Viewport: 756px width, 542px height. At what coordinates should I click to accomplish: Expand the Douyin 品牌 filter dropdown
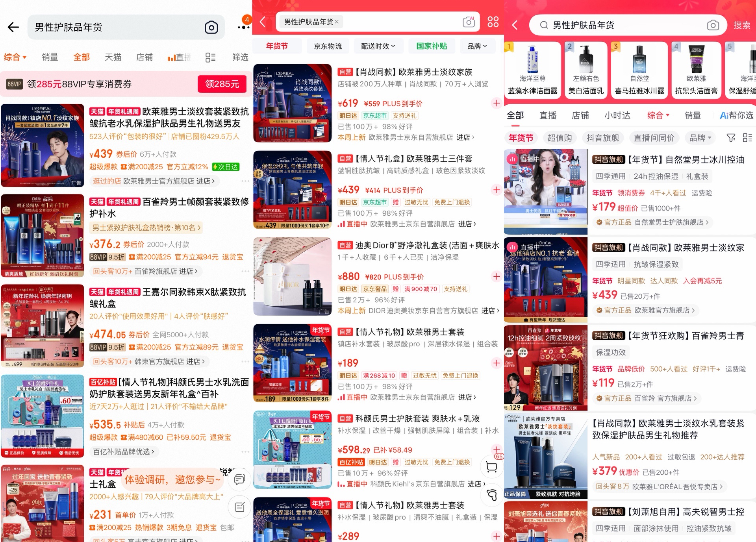click(700, 138)
